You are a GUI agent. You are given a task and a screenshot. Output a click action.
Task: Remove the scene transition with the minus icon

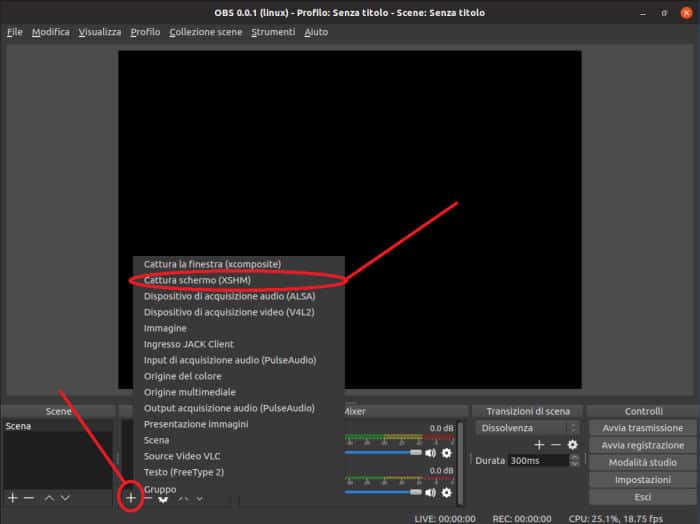[556, 445]
